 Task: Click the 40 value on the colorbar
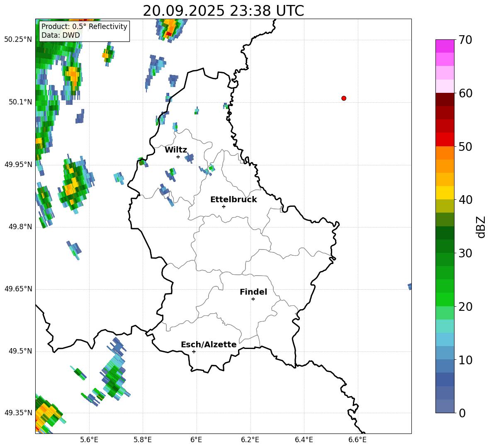(x=465, y=200)
